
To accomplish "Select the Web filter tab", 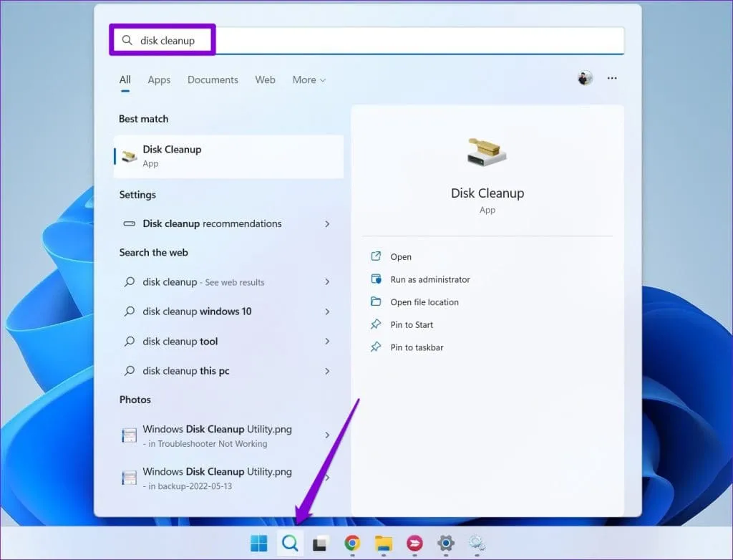I will (x=265, y=79).
